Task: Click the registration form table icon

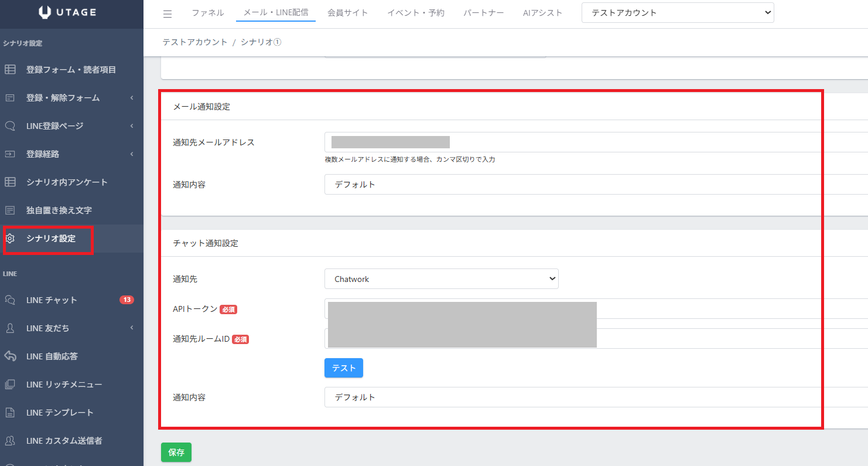Action: click(10, 70)
